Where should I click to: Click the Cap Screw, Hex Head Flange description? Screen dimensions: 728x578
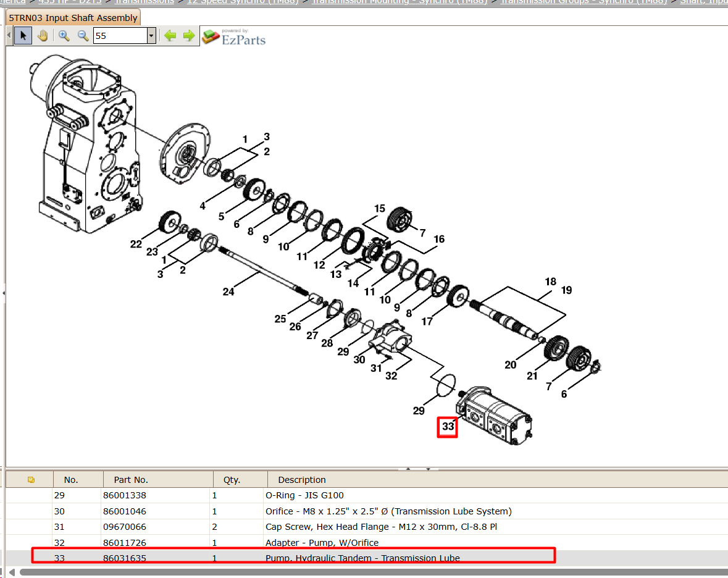(381, 527)
